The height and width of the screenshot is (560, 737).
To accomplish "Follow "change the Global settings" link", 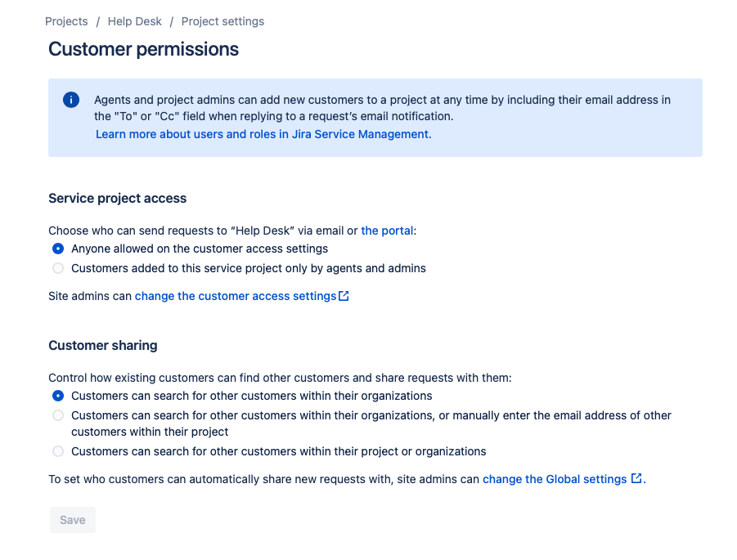I will click(555, 479).
